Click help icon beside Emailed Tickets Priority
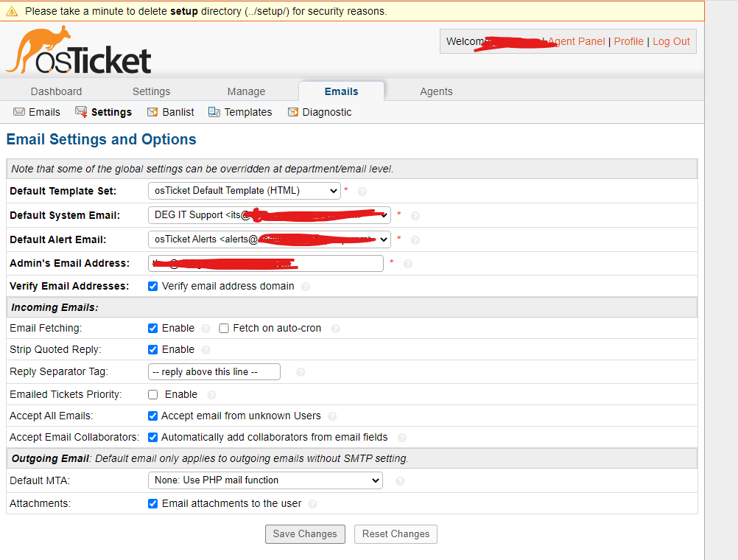Screen dimensions: 738x560 212,395
